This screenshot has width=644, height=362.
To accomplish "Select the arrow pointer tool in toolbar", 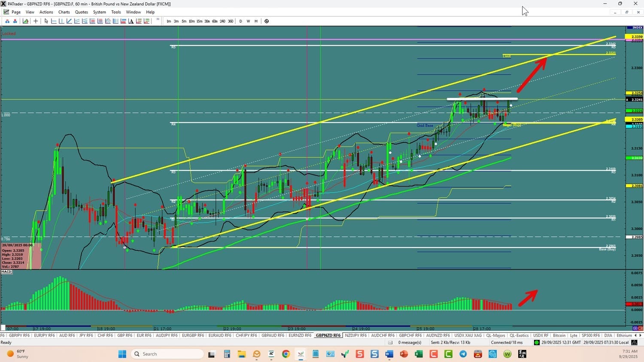I will (x=46, y=21).
